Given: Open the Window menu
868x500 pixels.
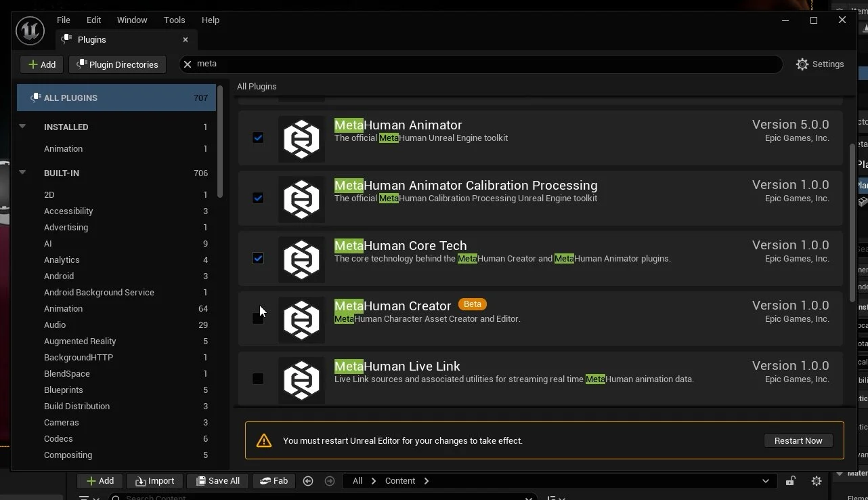Looking at the screenshot, I should tap(132, 20).
